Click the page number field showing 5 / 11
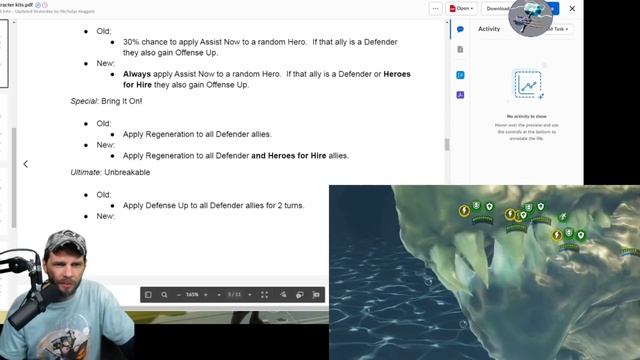Image resolution: width=640 pixels, height=360 pixels. [234, 295]
